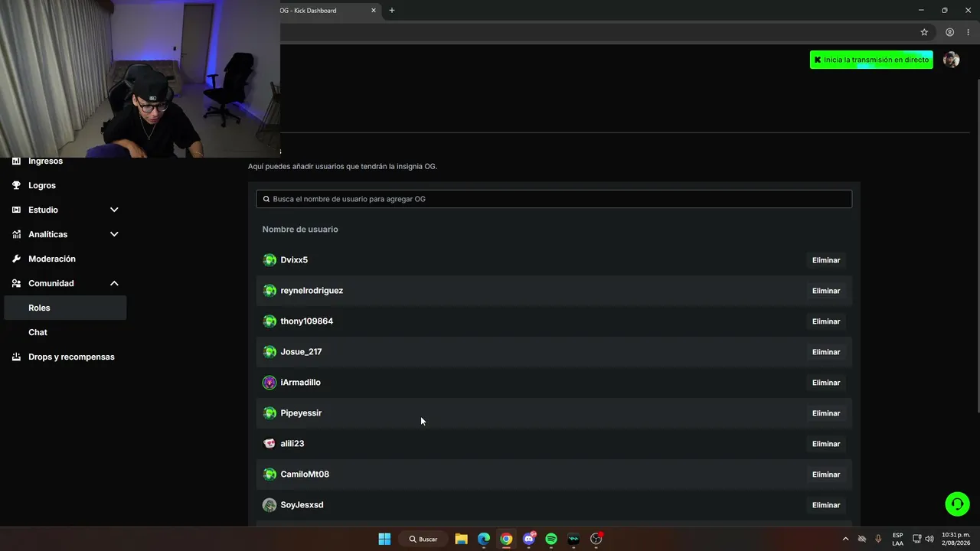Click the Comunidad people icon
This screenshot has width=980, height=551.
pos(16,283)
